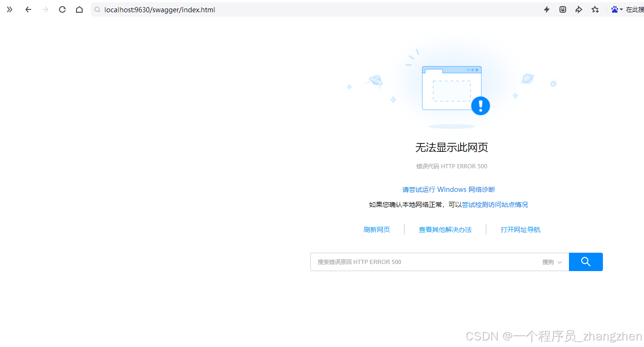Image resolution: width=644 pixels, height=347 pixels.
Task: Open the 搜狗 search engine dropdown
Action: click(551, 262)
